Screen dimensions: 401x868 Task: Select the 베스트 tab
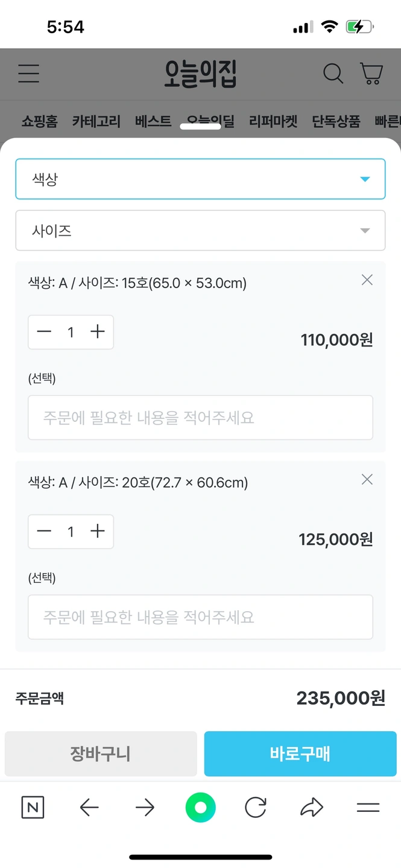click(153, 121)
